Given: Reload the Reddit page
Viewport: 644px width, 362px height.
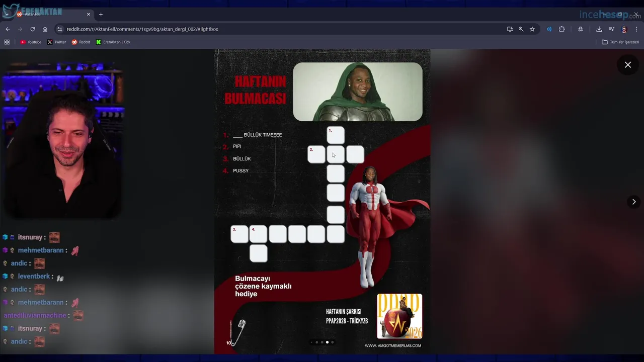Looking at the screenshot, I should point(33,29).
